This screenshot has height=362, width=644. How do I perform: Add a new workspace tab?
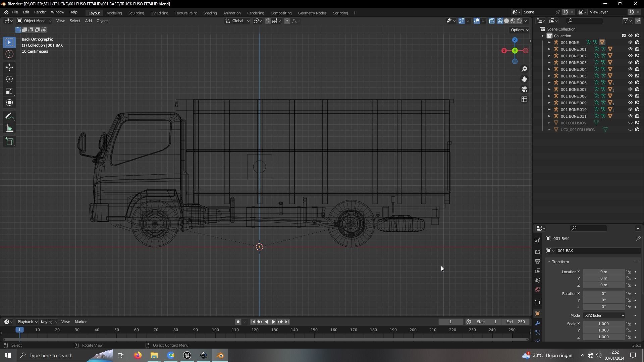[355, 13]
